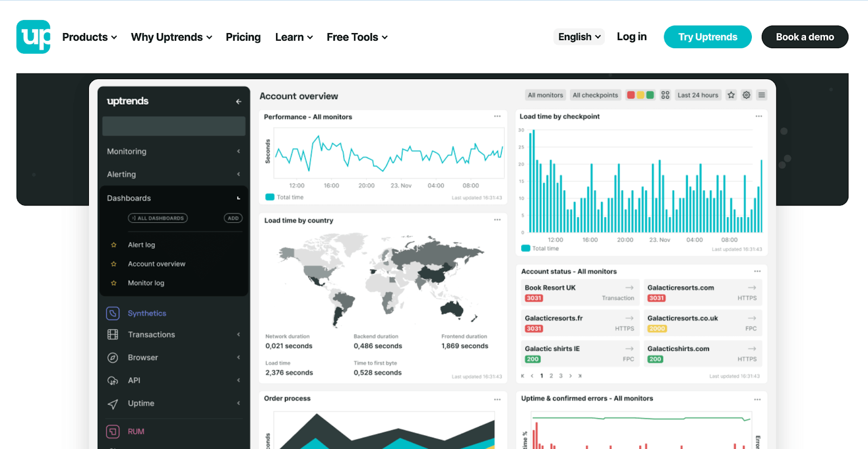Change language via English selector
The image size is (868, 449).
point(579,37)
